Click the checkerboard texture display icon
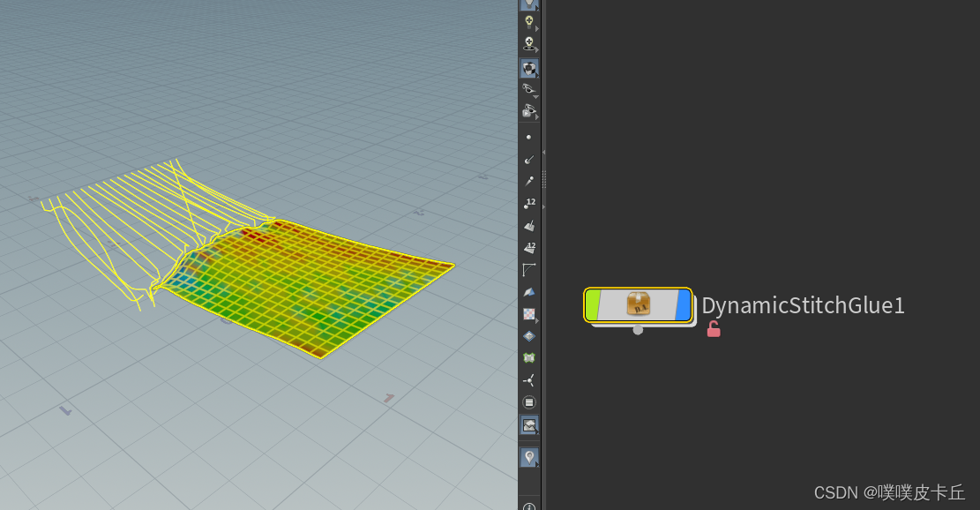980x510 pixels. (x=528, y=314)
